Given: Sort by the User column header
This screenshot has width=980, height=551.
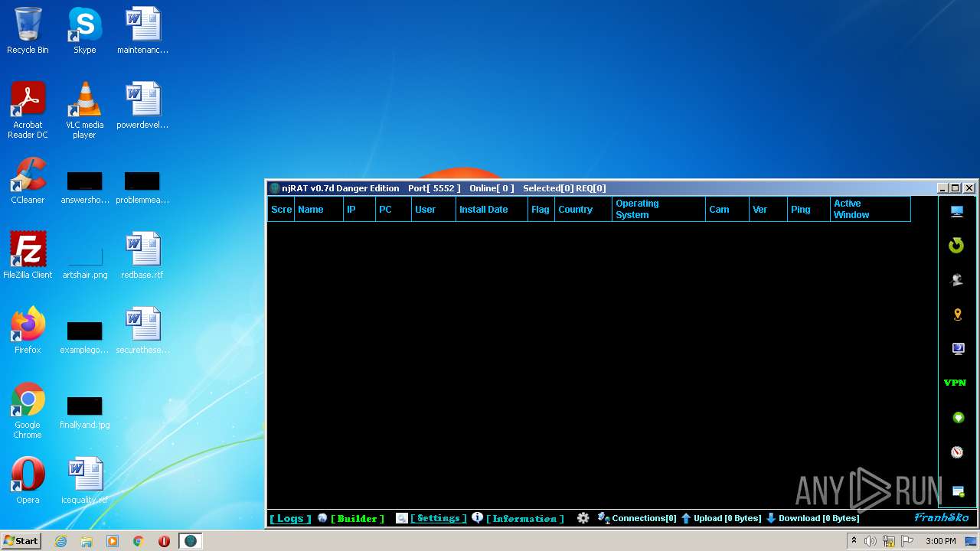Looking at the screenshot, I should pyautogui.click(x=433, y=209).
